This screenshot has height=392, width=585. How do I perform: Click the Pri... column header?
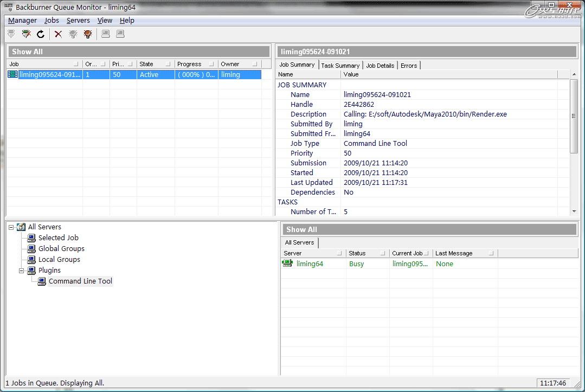point(123,64)
